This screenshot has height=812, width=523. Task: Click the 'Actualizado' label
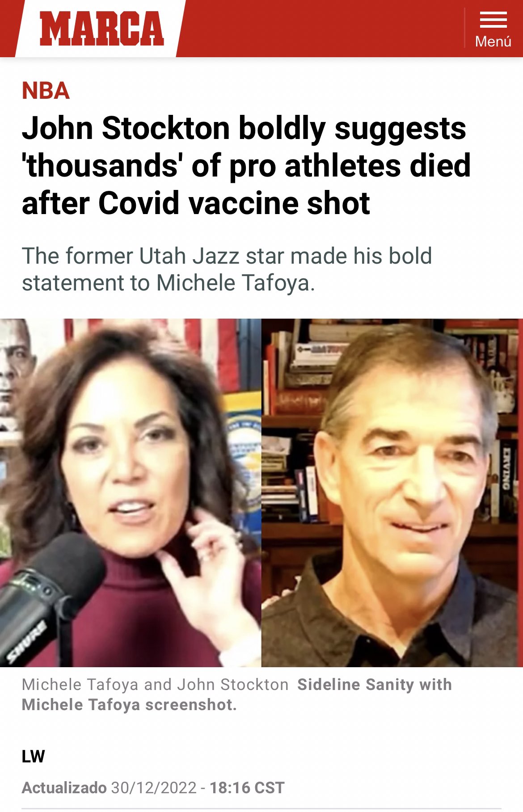pos(64,788)
